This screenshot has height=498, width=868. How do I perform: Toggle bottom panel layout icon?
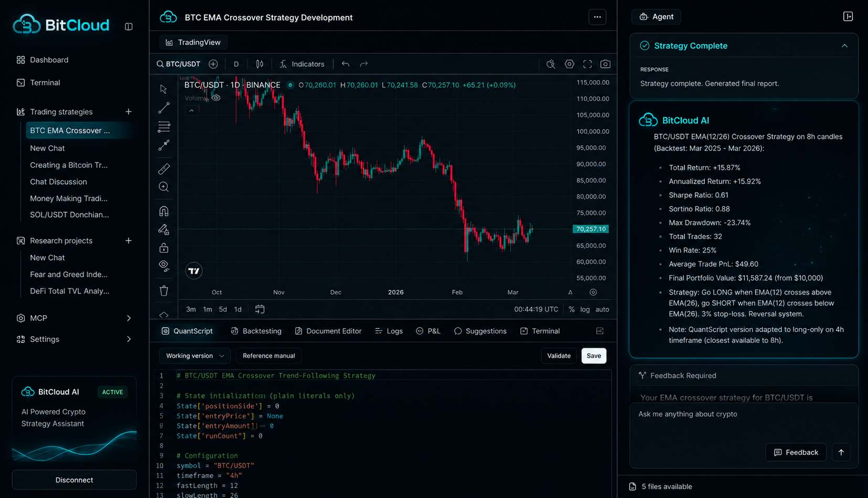600,331
